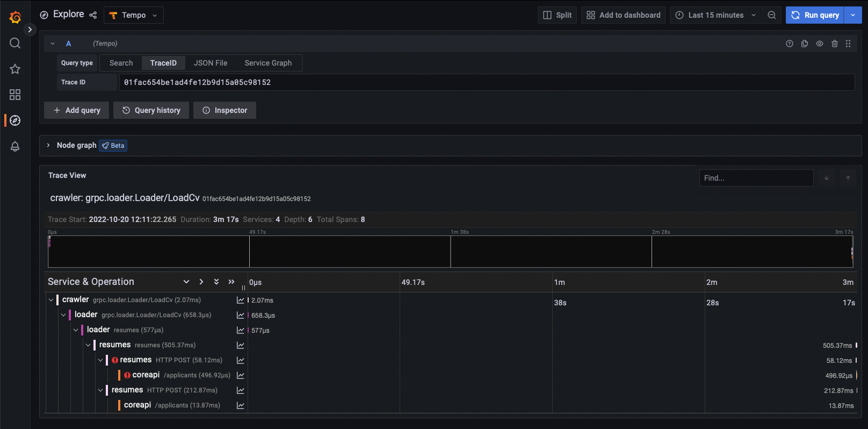868x429 pixels.
Task: Open the metrics chart icon for coreapi /applicants (13.87ms)
Action: (x=241, y=405)
